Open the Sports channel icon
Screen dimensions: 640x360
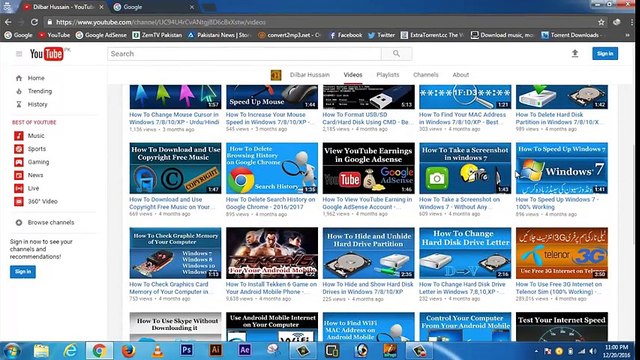19,149
